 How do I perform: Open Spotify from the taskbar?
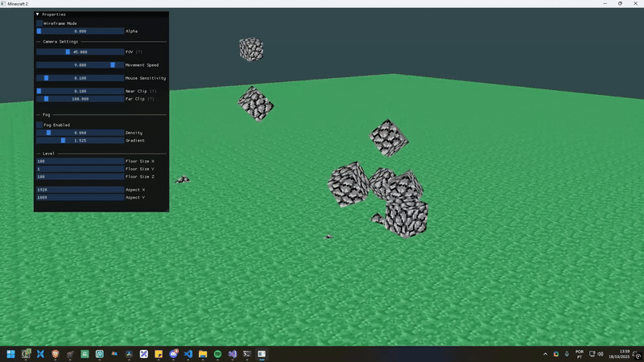coord(217,354)
